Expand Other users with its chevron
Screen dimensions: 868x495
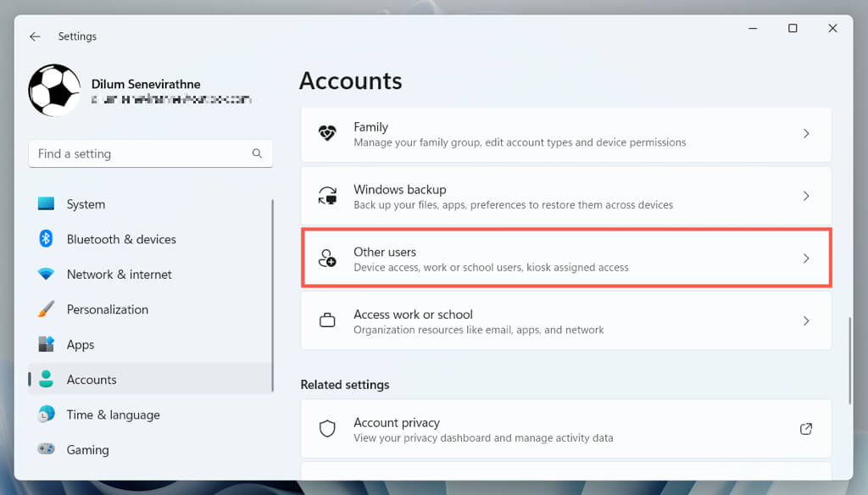806,259
